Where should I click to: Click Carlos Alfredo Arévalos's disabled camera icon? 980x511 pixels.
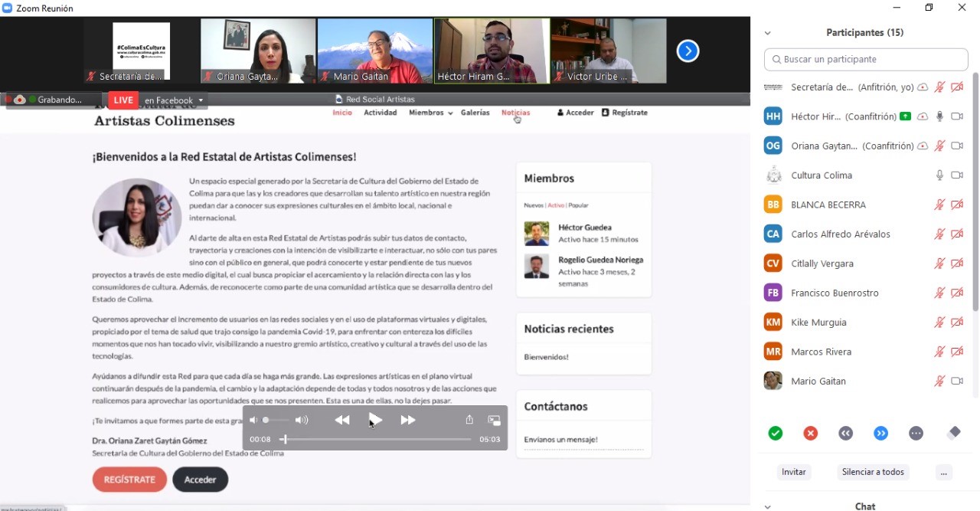957,234
